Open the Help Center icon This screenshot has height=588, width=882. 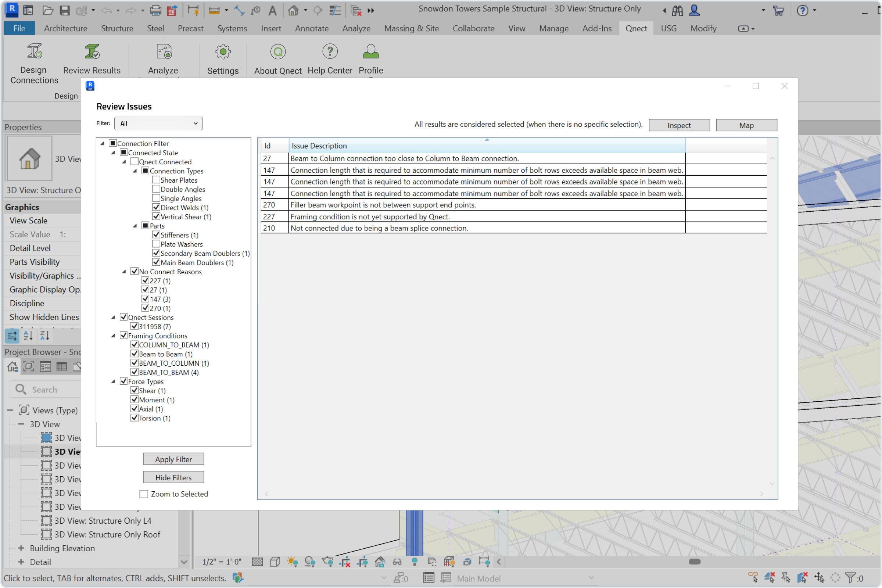click(x=330, y=51)
